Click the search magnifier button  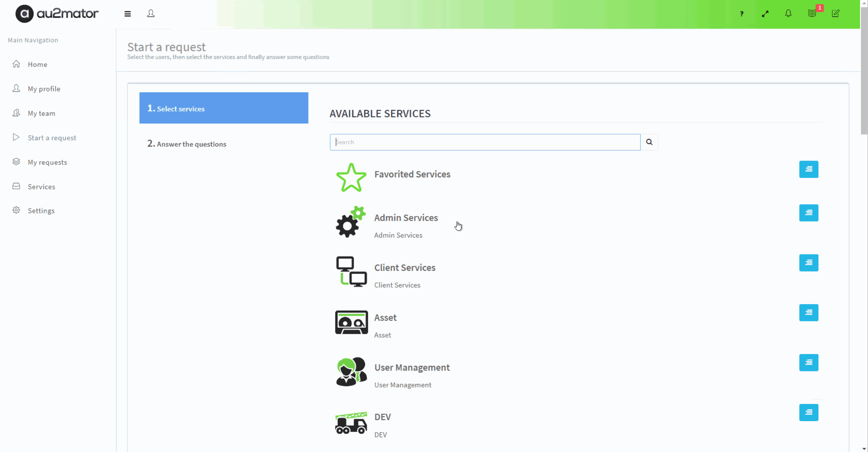(649, 141)
